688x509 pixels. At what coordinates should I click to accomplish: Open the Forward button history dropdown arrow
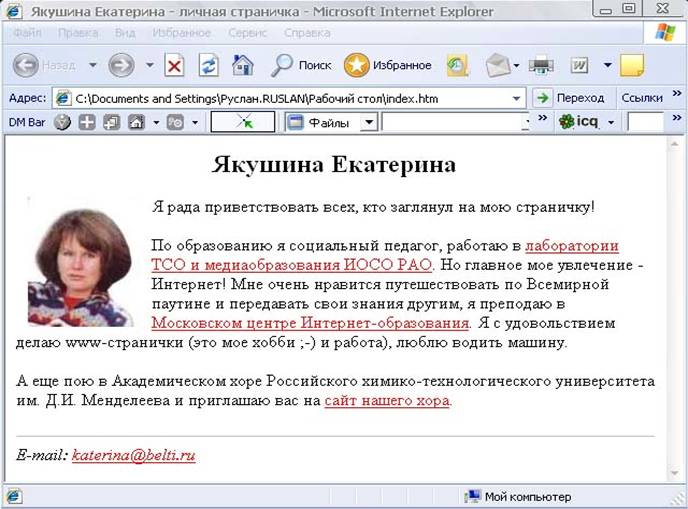click(x=150, y=65)
